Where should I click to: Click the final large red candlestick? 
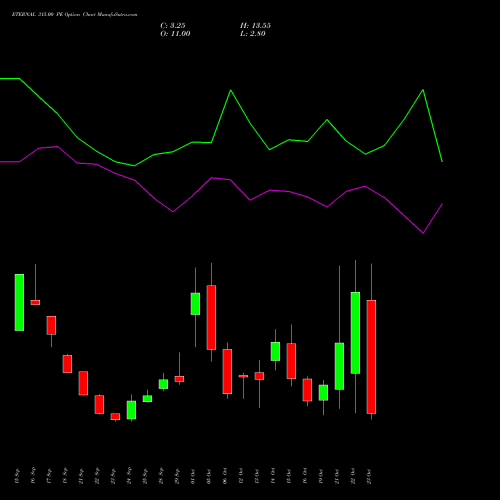click(x=371, y=357)
